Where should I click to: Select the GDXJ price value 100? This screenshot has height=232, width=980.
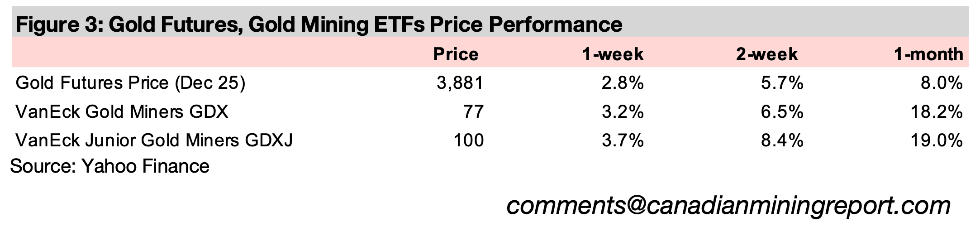[468, 140]
